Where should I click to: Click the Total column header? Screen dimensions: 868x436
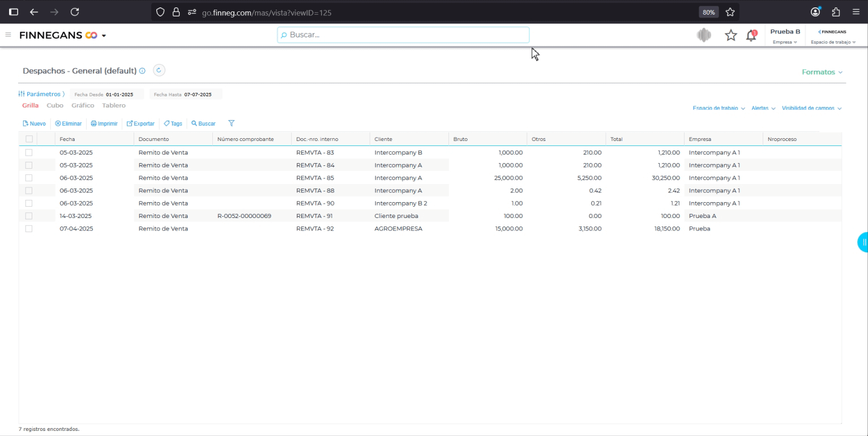[x=645, y=139]
